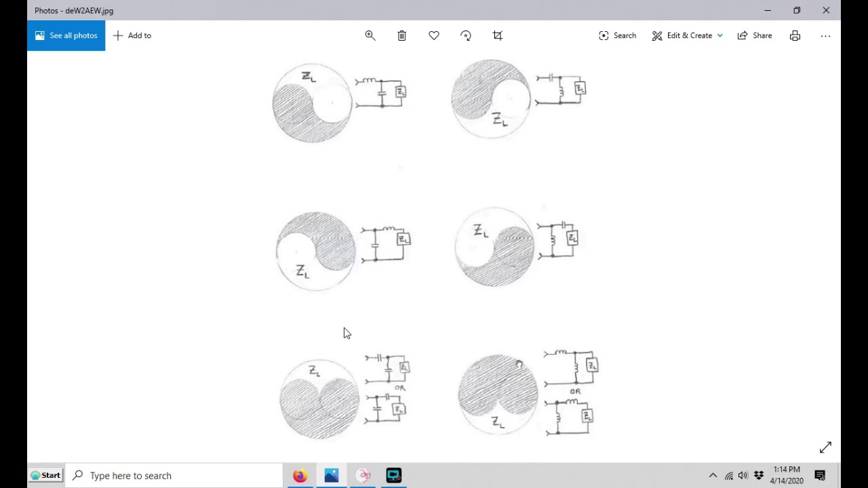
Task: Open black monitor app in taskbar
Action: tap(394, 475)
